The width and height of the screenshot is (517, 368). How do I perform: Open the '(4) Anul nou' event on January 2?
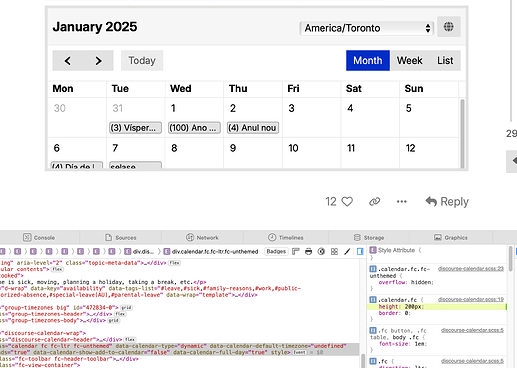(253, 128)
